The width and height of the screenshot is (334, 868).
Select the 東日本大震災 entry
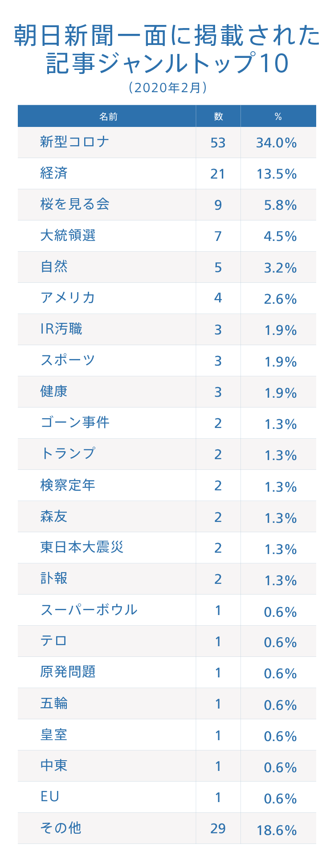coord(81,547)
